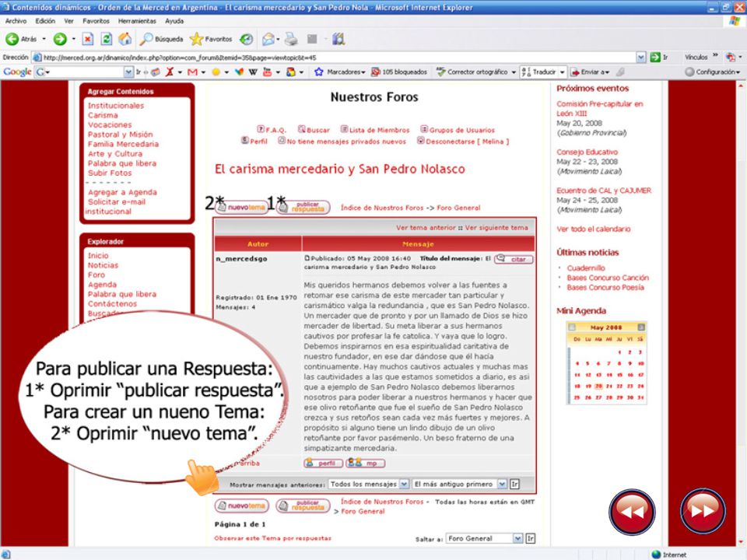The image size is (747, 560).
Task: Click the 105 bloqueados popup blocker
Action: tap(398, 72)
